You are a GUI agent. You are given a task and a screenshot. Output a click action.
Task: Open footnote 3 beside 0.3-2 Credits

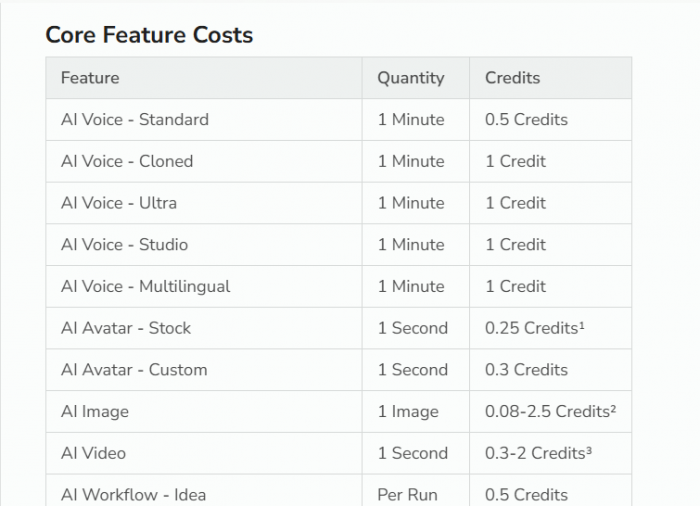(x=589, y=451)
